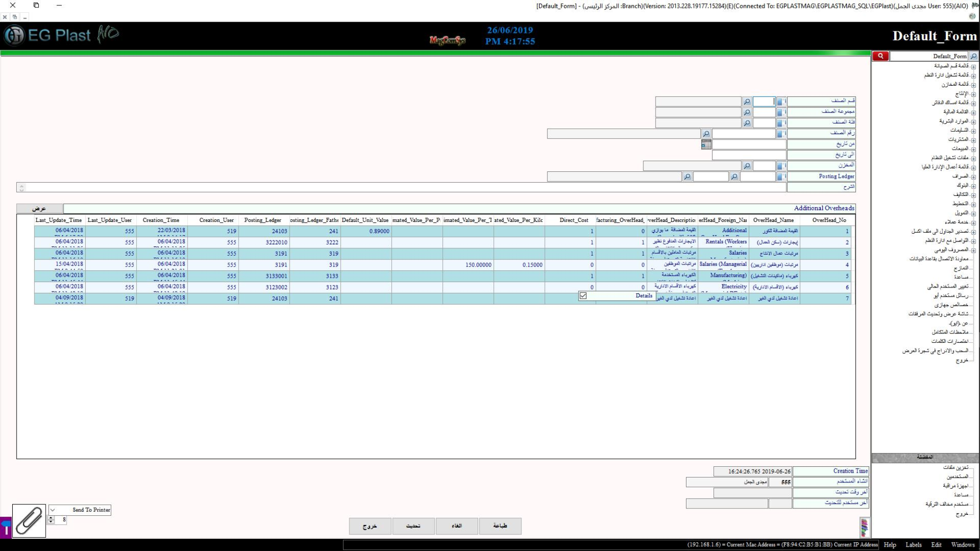This screenshot has height=551, width=980.
Task: Select تخزين ملفات in the favorites list
Action: tap(956, 468)
